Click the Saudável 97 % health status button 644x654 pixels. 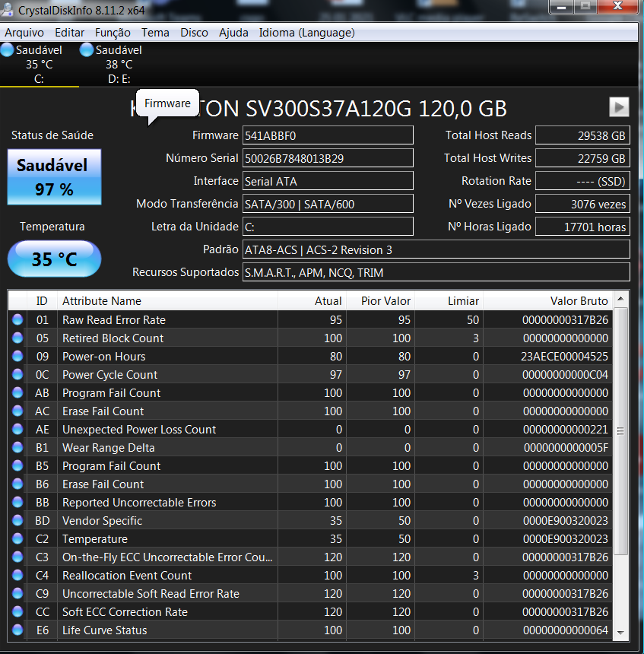pyautogui.click(x=54, y=177)
